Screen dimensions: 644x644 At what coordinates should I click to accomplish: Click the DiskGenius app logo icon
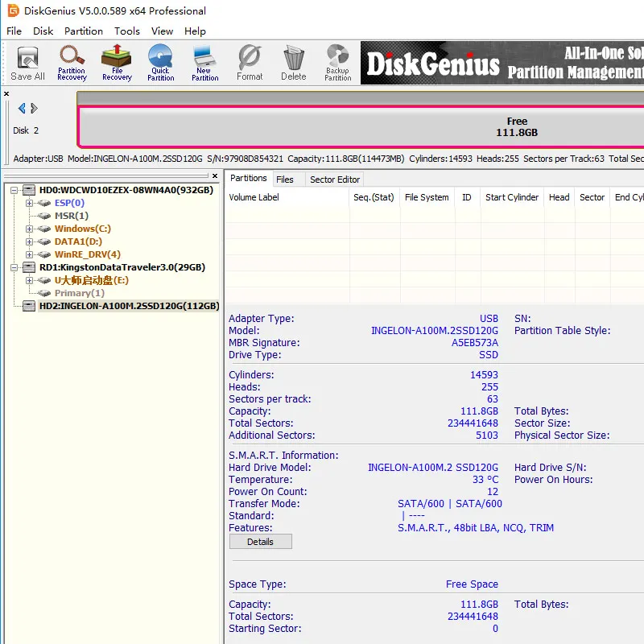pos(13,10)
